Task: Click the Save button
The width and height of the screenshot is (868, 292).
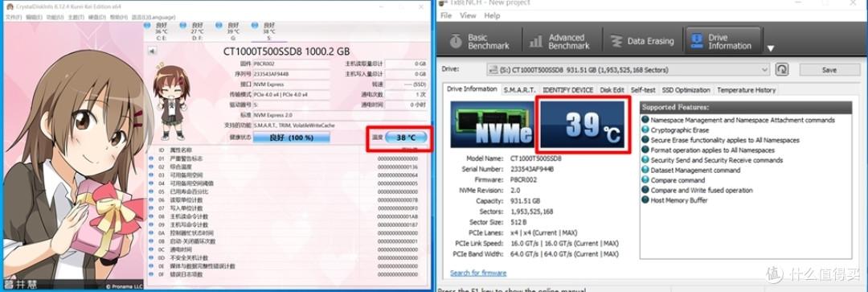Action: coord(829,70)
